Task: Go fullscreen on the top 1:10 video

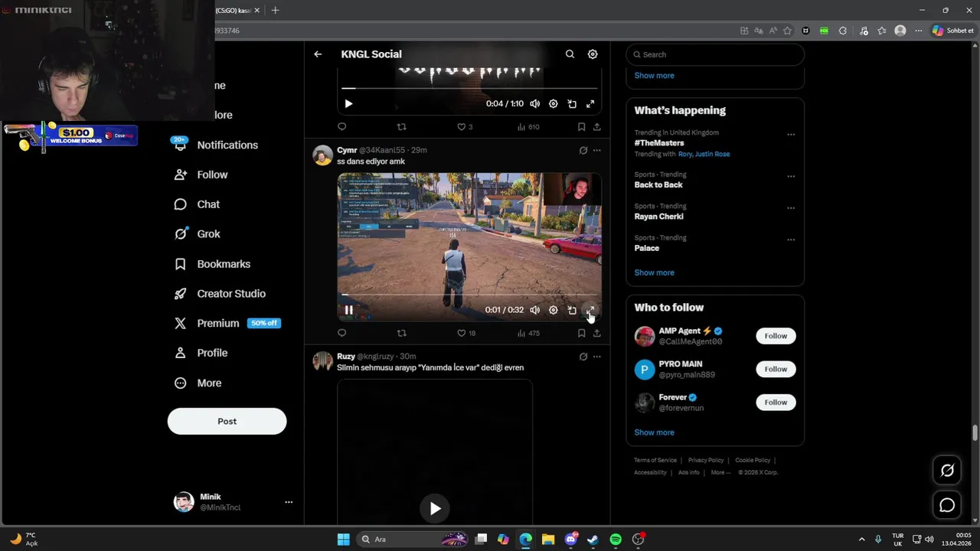Action: pos(590,103)
